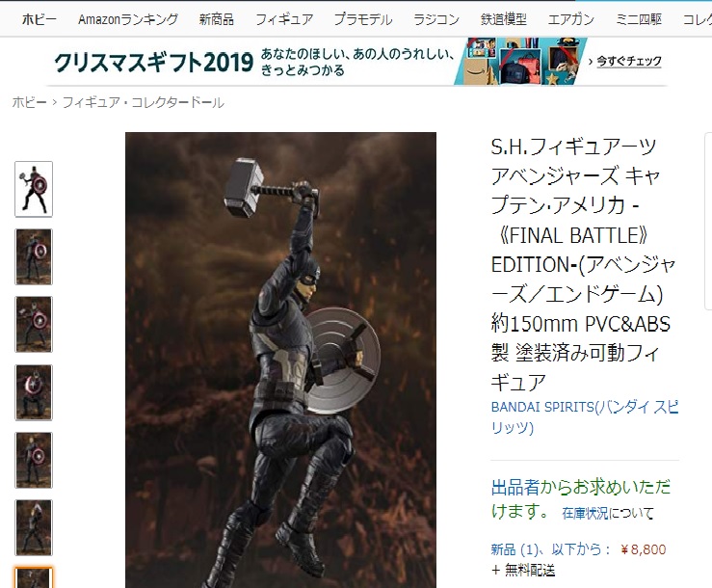The image size is (712, 588).
Task: Select the second product thumbnail image
Action: 34,256
